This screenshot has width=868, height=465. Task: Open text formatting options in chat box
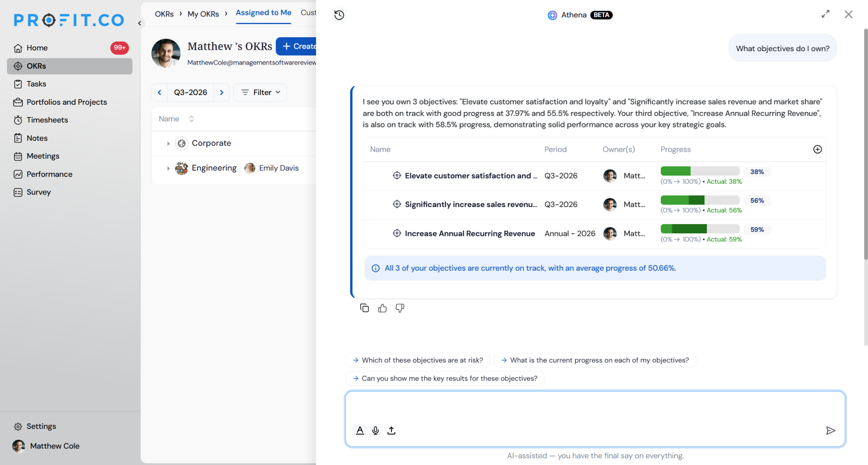360,430
